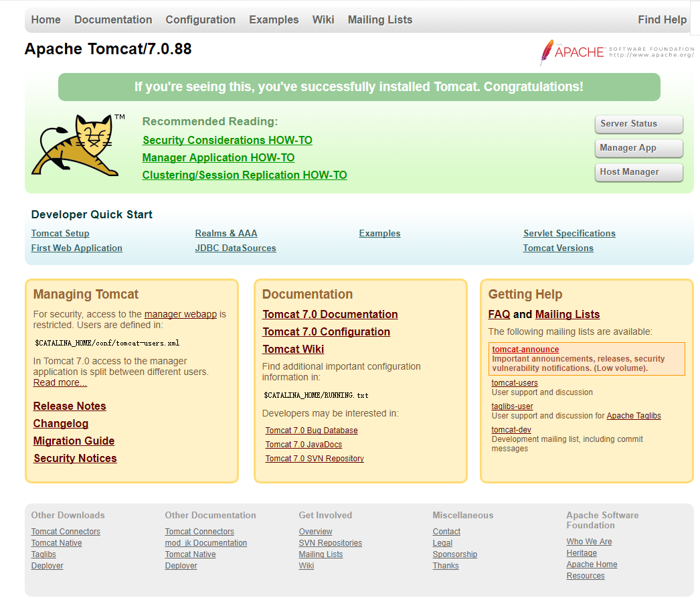Open Legal footer link
This screenshot has height=606, width=700.
(x=442, y=543)
